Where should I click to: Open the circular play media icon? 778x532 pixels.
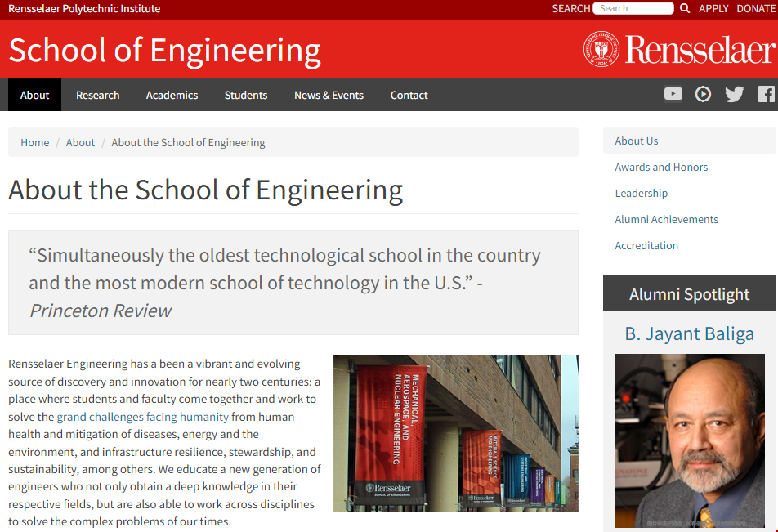coord(703,94)
